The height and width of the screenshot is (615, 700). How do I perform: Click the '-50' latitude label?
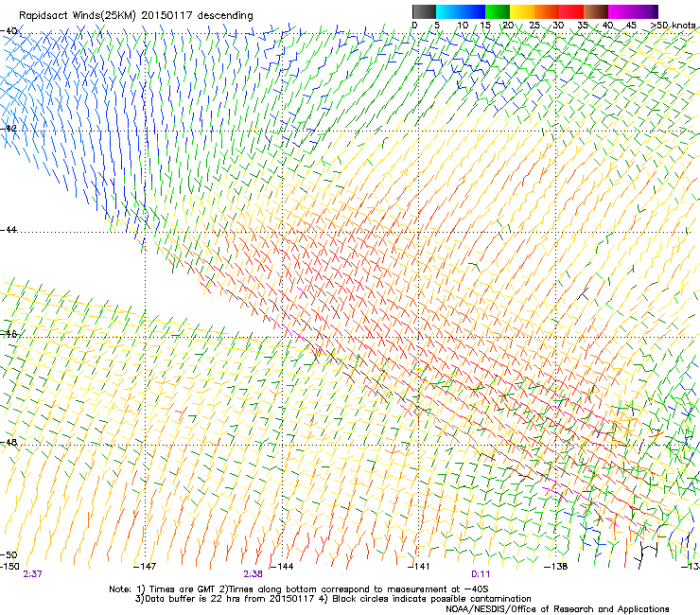tap(9, 554)
